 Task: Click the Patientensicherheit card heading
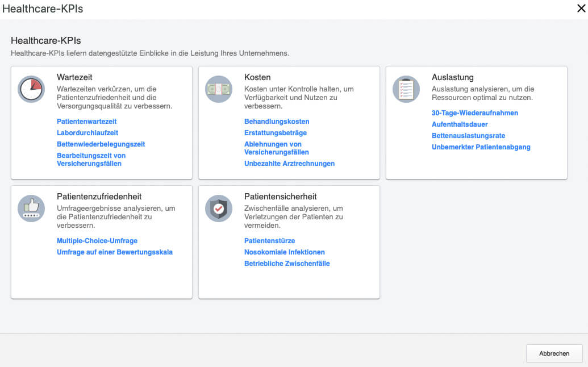point(281,197)
